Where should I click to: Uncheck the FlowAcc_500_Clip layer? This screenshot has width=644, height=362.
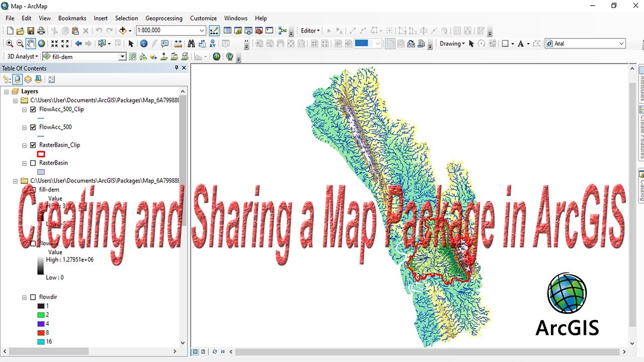(33, 110)
